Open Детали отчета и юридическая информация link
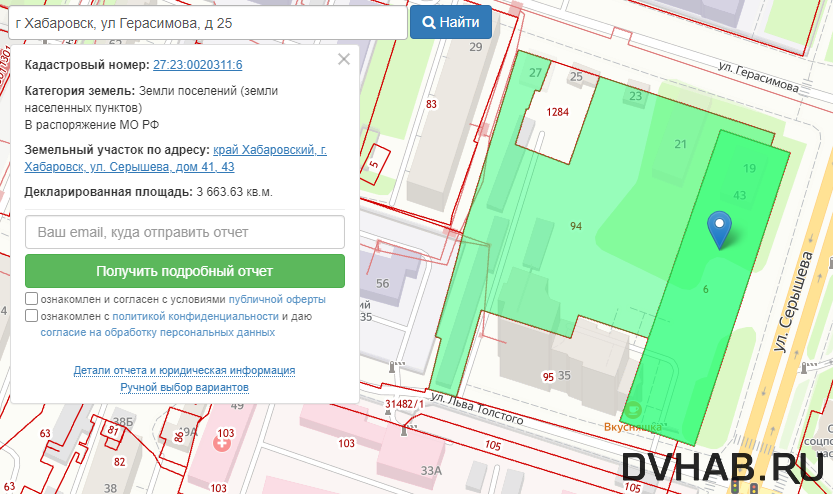This screenshot has width=833, height=494. (x=184, y=370)
